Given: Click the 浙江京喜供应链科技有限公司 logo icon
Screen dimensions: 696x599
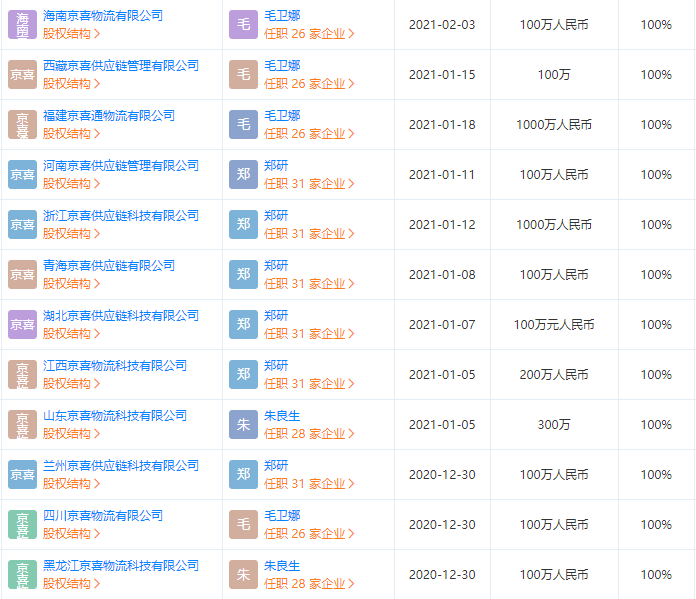Looking at the screenshot, I should [22, 225].
